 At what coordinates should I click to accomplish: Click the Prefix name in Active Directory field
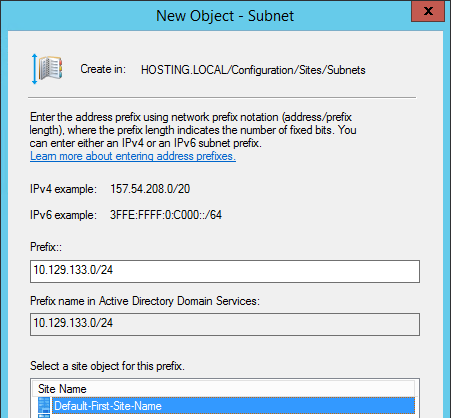(x=225, y=324)
